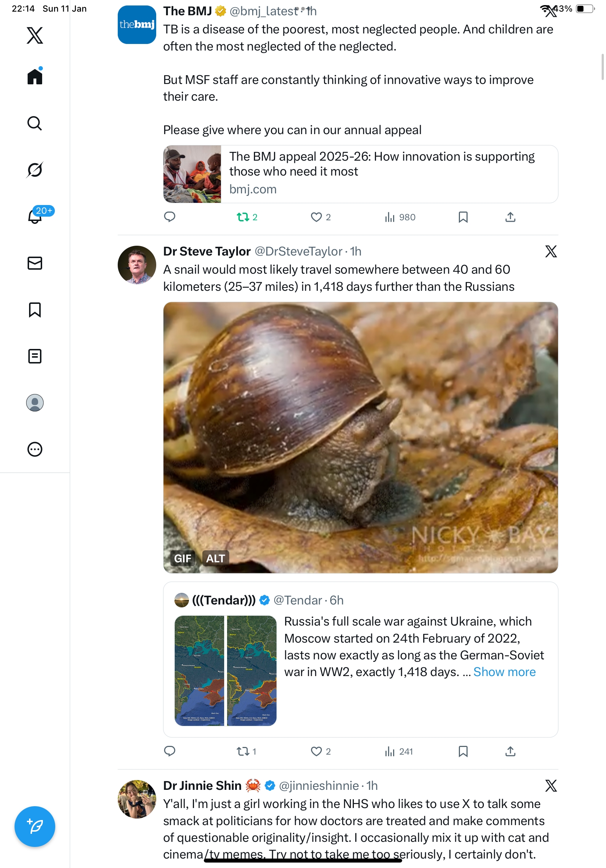Open Lists icon in sidebar
The width and height of the screenshot is (606, 868).
35,356
